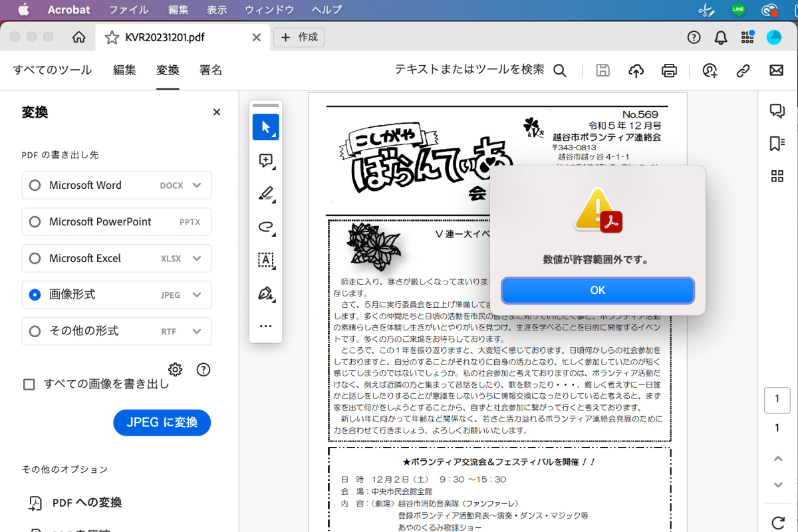Click OK in the error dialog
Screen dimensions: 798x532
point(598,291)
